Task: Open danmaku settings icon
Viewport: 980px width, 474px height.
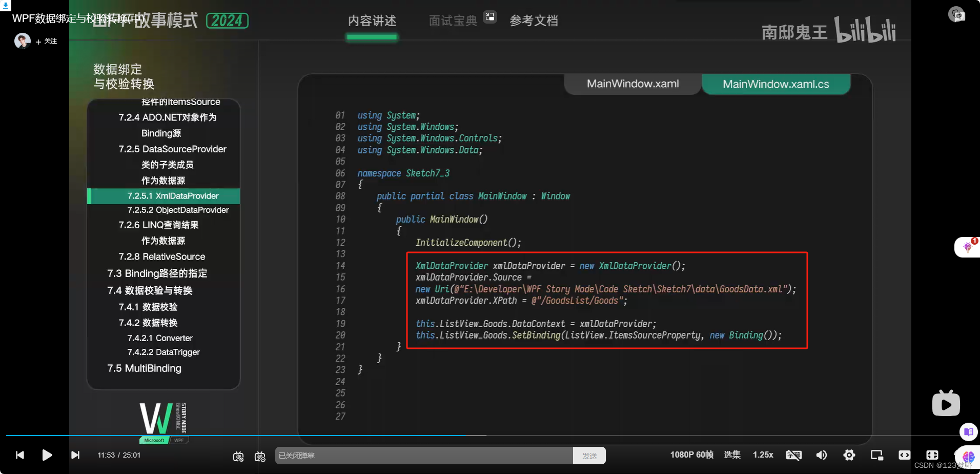Action: tap(260, 456)
